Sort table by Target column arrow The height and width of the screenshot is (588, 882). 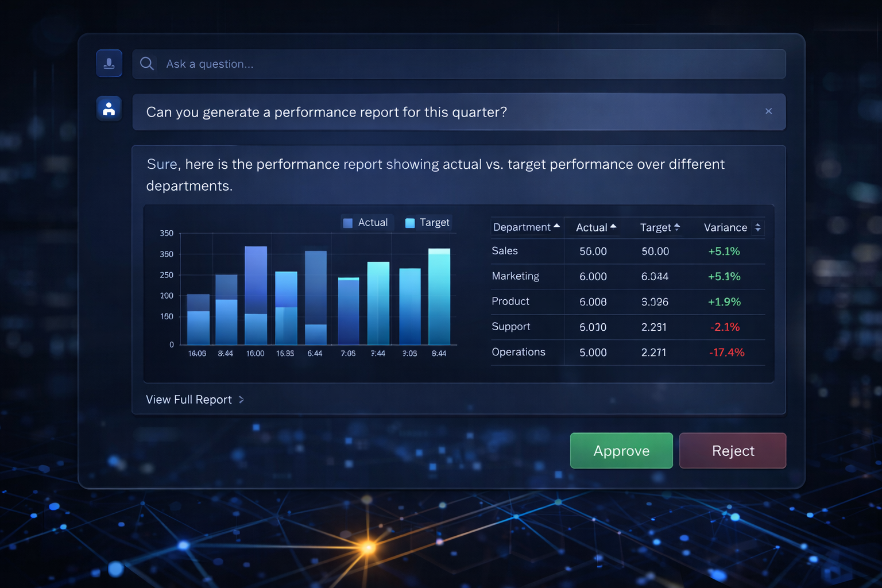pyautogui.click(x=677, y=227)
